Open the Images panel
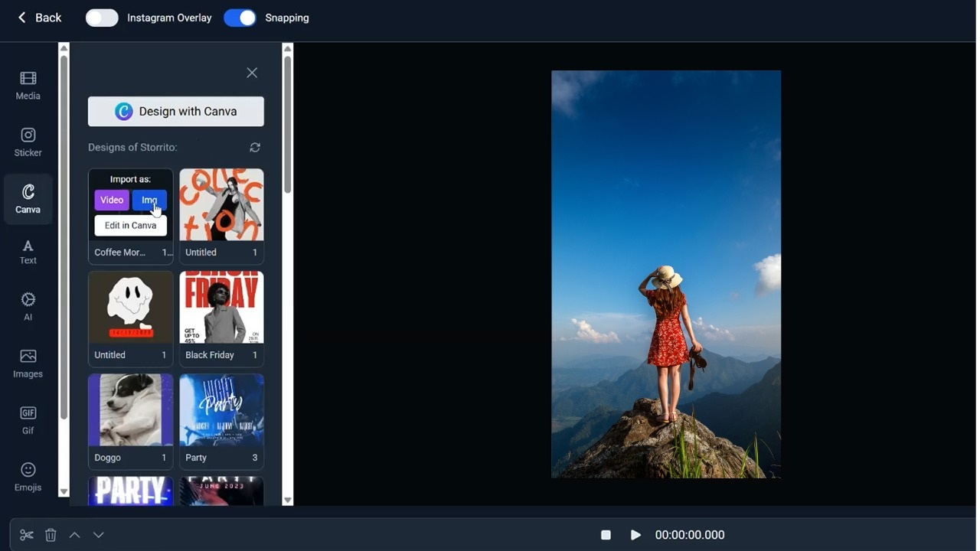Image resolution: width=980 pixels, height=551 pixels. click(x=28, y=364)
